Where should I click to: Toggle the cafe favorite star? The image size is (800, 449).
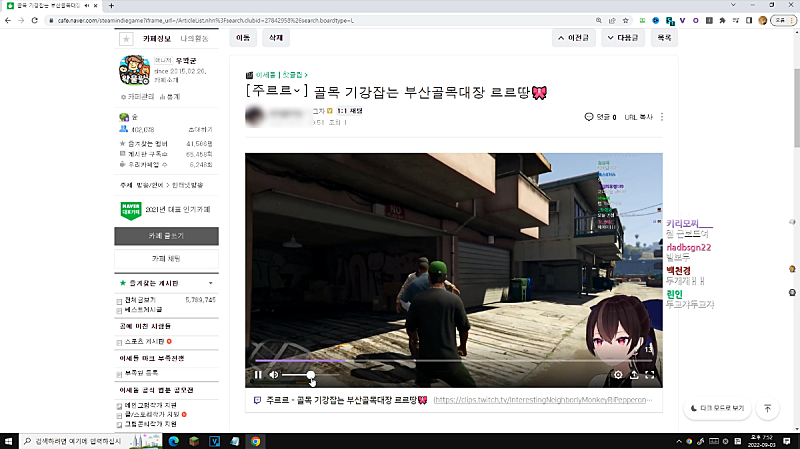coord(126,39)
